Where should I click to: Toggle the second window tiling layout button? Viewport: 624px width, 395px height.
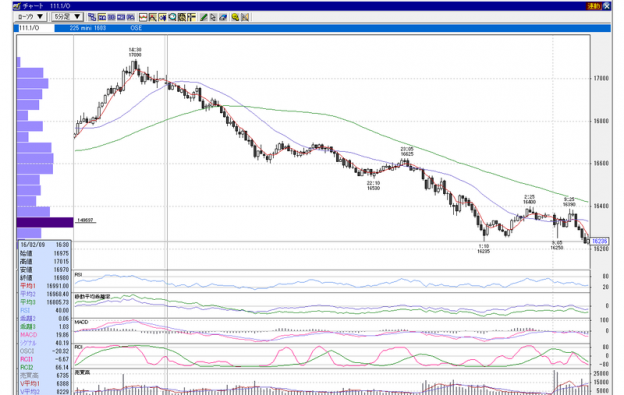tap(111, 17)
